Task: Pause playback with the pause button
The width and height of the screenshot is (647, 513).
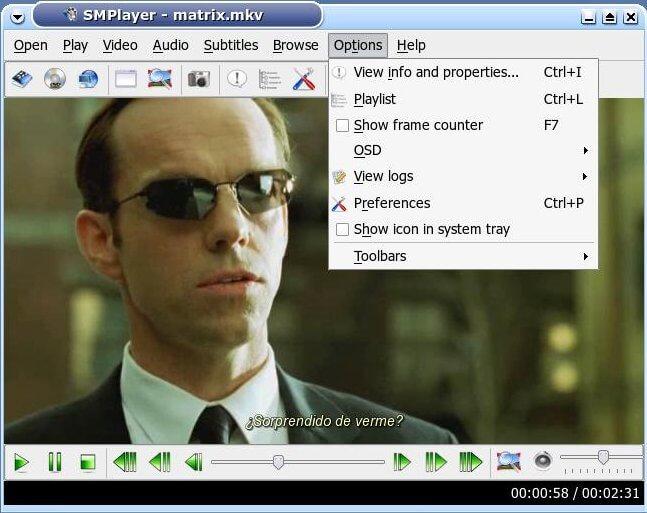Action: 55,462
